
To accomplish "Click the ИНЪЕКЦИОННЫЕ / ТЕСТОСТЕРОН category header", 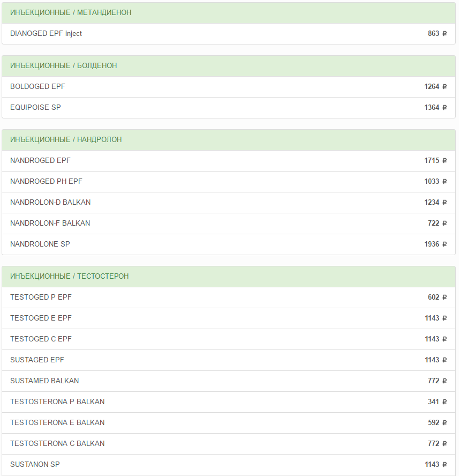I will [70, 277].
